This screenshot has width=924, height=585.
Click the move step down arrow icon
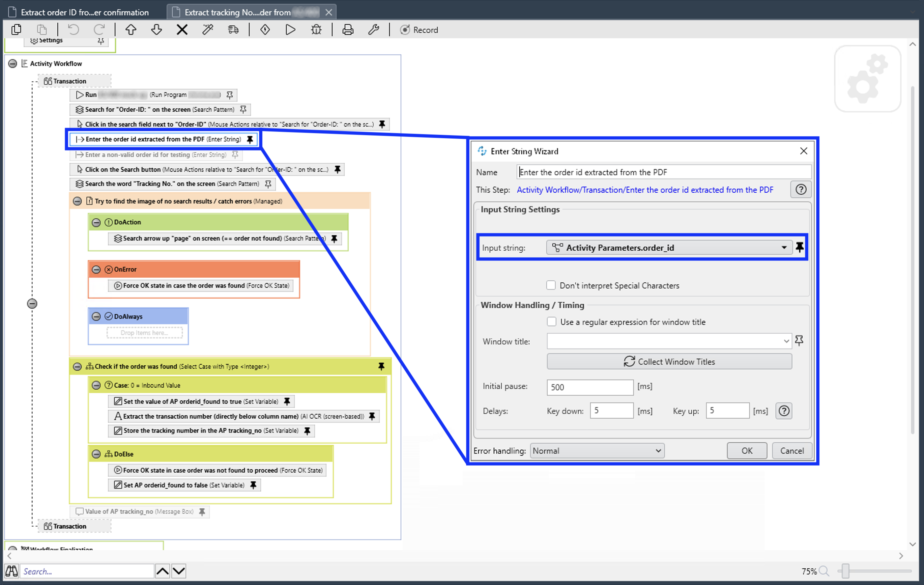[x=156, y=30]
